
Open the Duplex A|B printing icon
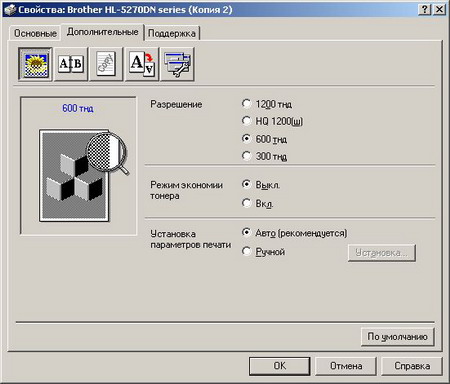pyautogui.click(x=71, y=64)
